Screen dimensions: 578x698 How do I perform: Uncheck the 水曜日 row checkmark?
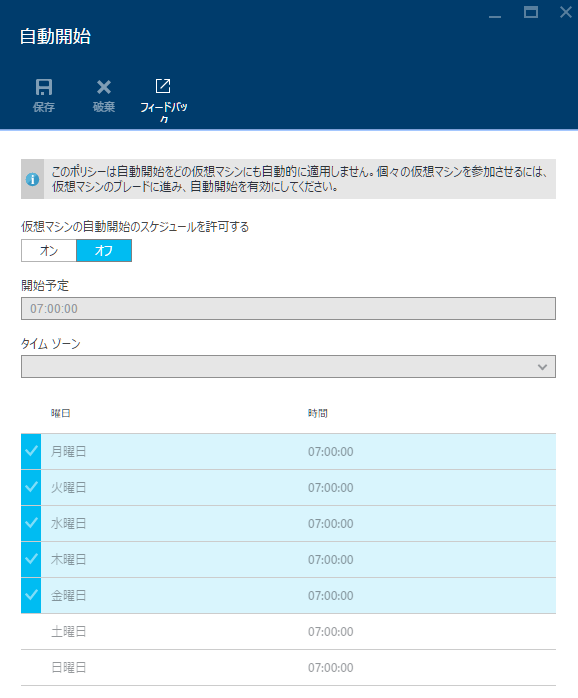click(31, 524)
